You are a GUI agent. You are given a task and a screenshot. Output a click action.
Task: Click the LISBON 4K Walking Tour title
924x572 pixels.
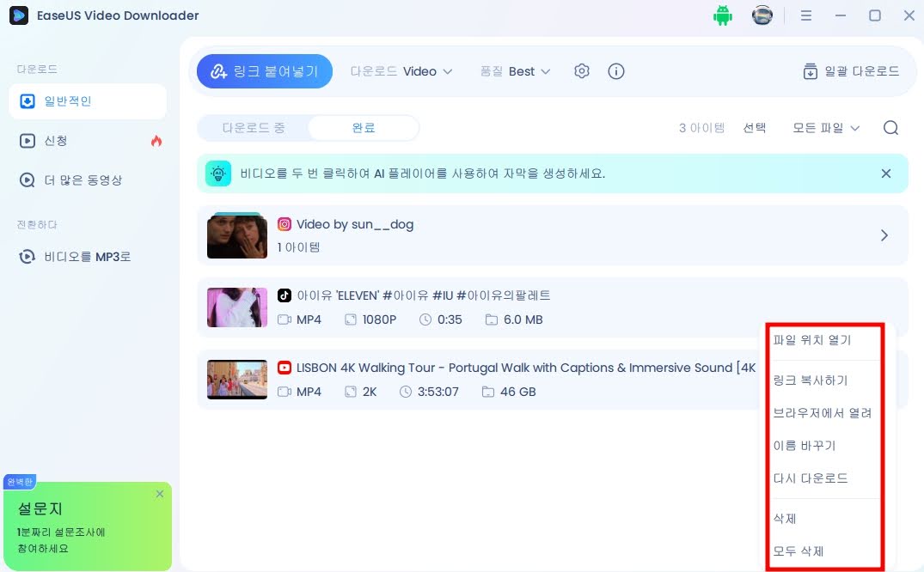[526, 368]
